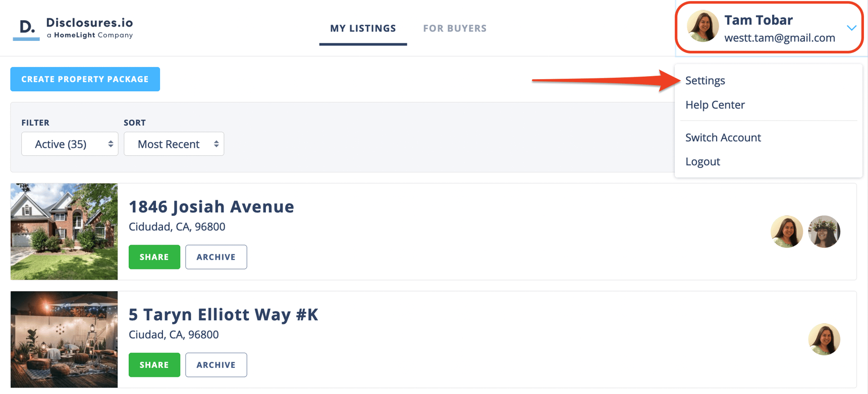Image resolution: width=868 pixels, height=394 pixels.
Task: Choose Switch Account in the menu
Action: pyautogui.click(x=723, y=138)
